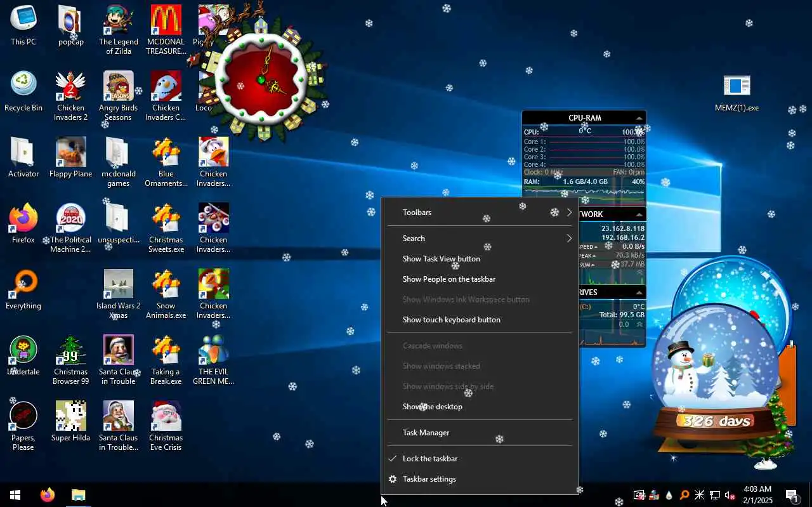Open Taskbar settings

tap(480, 479)
